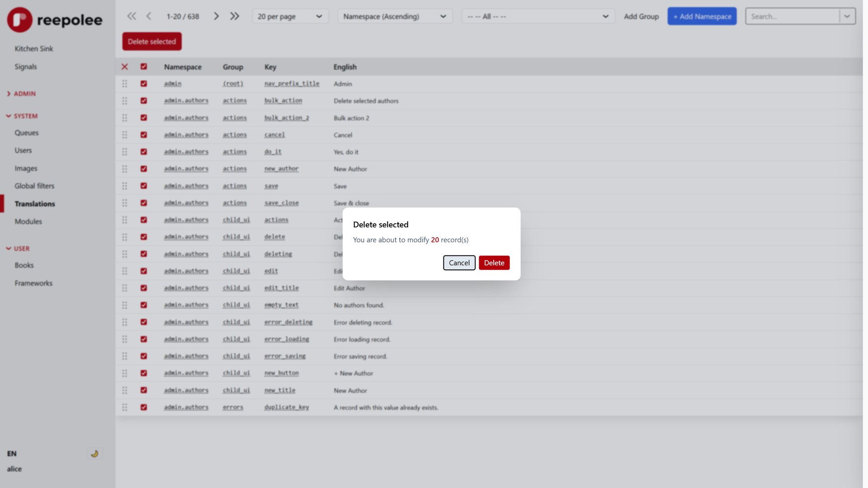The image size is (868, 488).
Task: Click the English column header
Action: tap(345, 67)
